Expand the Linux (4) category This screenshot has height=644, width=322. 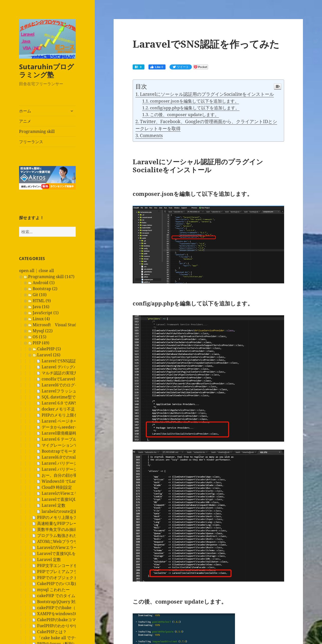click(x=25, y=319)
